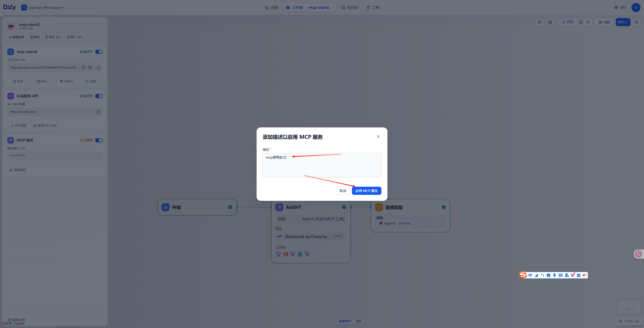The image size is (644, 328).
Task: Regenerate the public access URL
Action: pos(98,67)
